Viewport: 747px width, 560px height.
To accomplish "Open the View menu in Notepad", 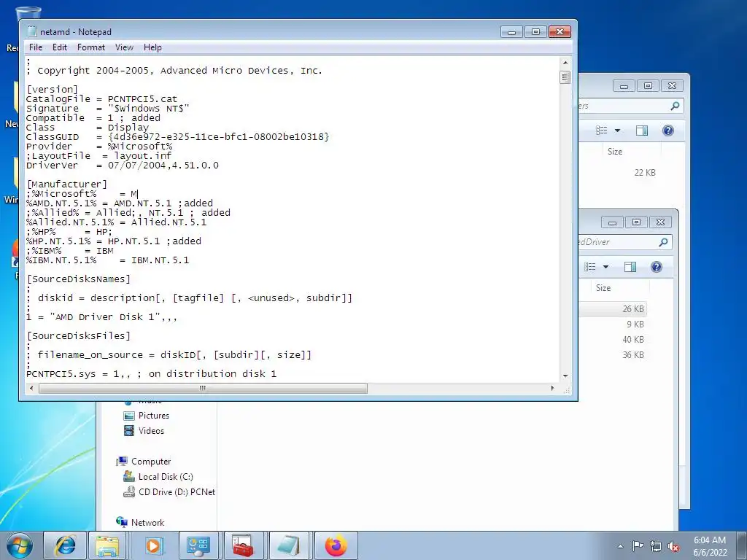I will click(124, 47).
